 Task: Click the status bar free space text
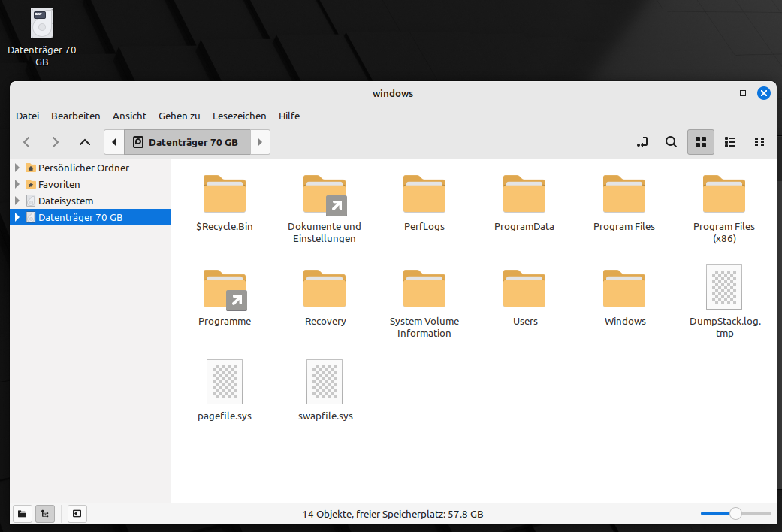click(392, 514)
